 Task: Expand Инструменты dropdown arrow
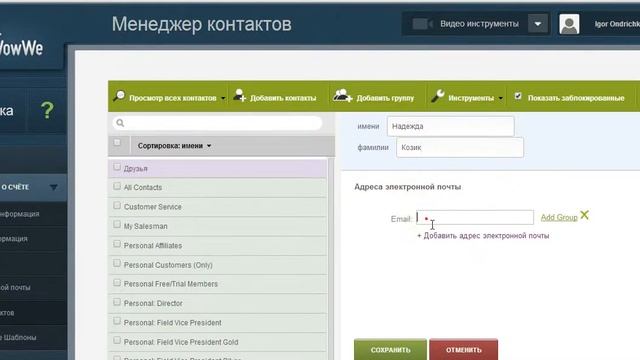pos(500,98)
